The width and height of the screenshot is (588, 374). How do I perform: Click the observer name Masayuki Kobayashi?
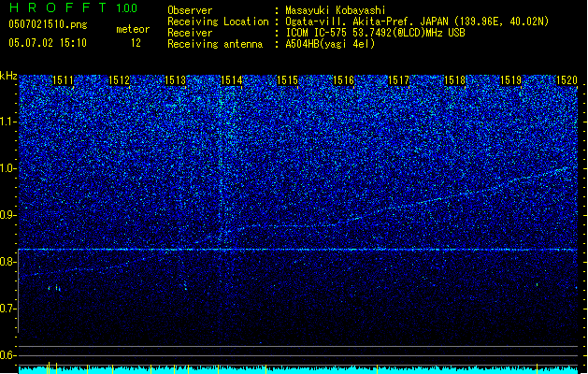pyautogui.click(x=336, y=10)
